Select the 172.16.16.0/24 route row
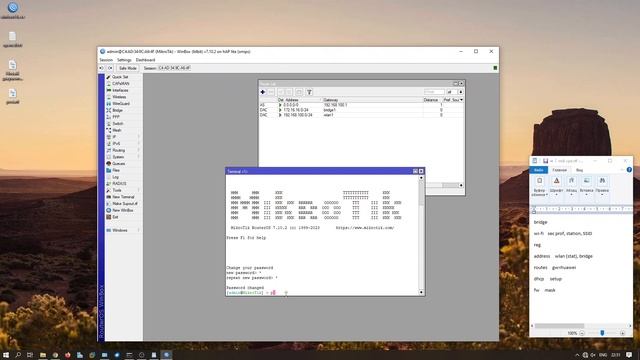Screen dimensions: 640x360 tap(362, 110)
